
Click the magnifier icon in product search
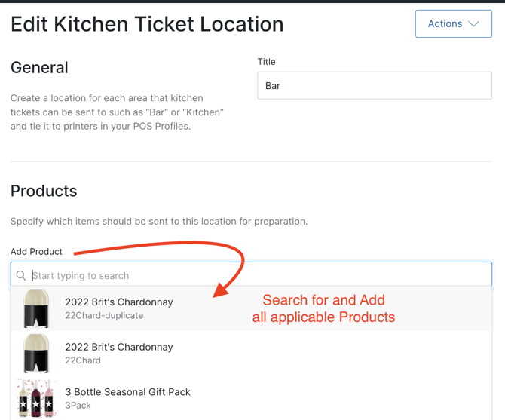click(21, 276)
